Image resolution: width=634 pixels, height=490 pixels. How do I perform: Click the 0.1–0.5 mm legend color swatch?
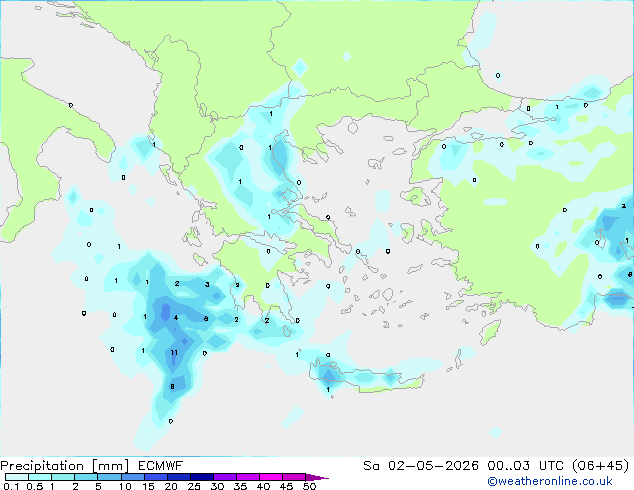point(17,477)
